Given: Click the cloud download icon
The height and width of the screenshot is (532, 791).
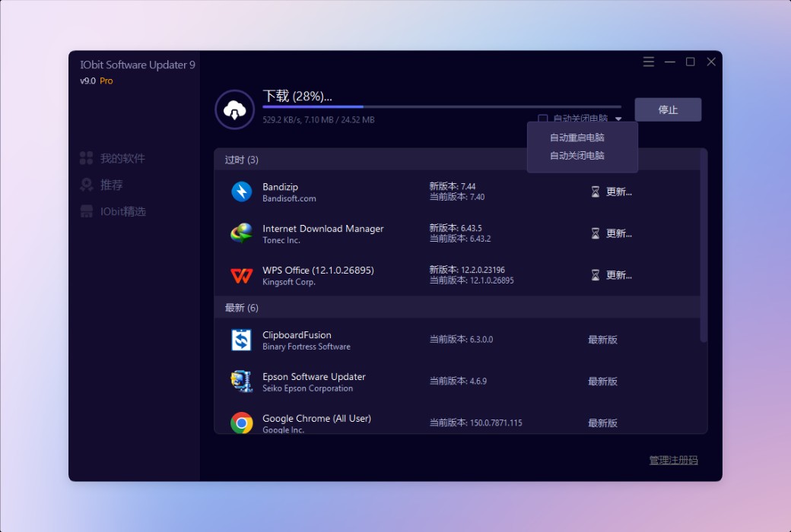Looking at the screenshot, I should click(x=234, y=109).
